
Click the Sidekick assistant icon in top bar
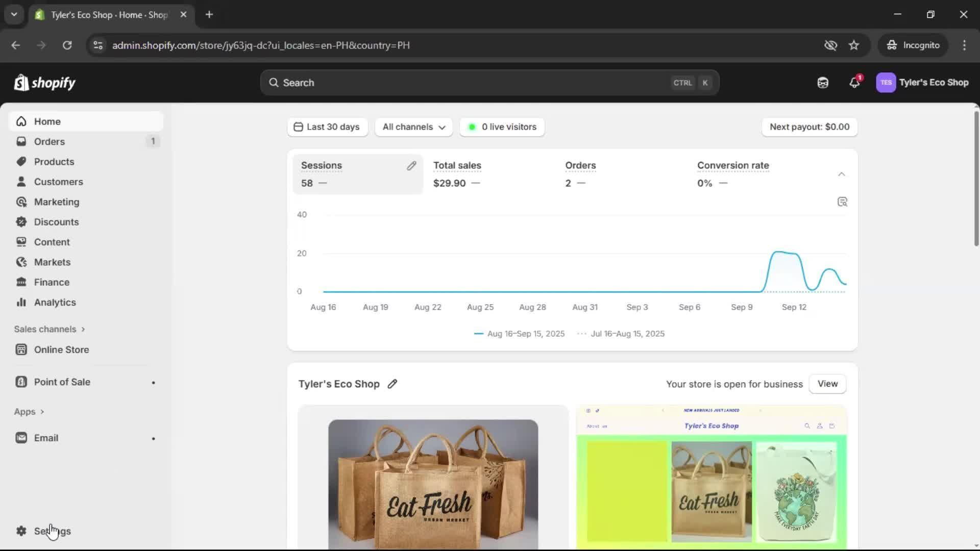click(x=823, y=83)
